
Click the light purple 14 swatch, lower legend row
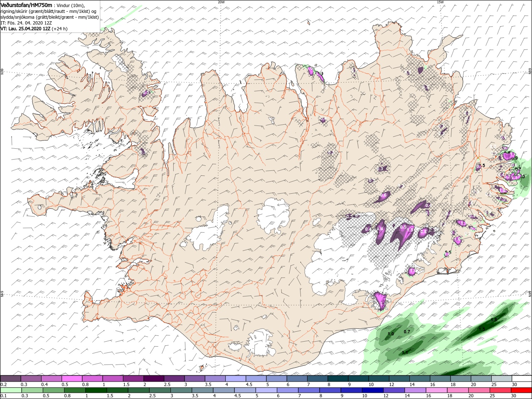(x=416, y=390)
